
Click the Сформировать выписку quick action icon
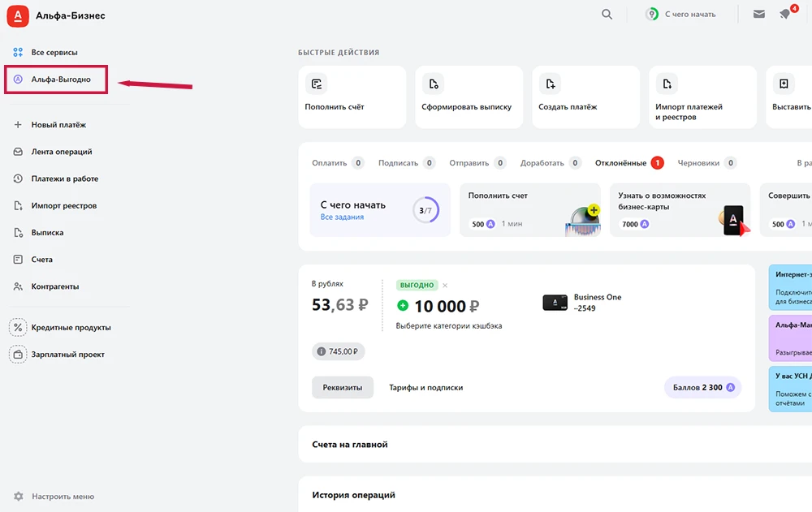pos(433,84)
